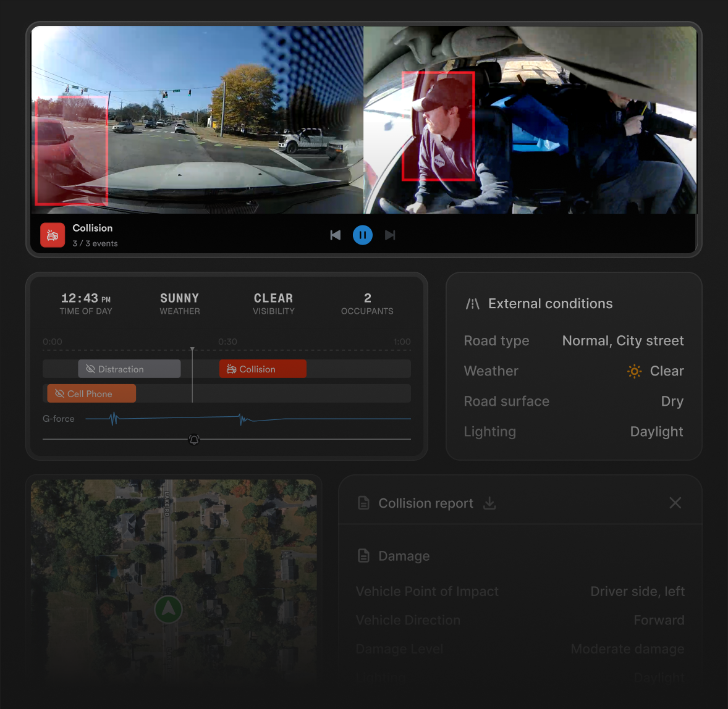Click the 1:00 timeline end label
This screenshot has width=728, height=709.
402,342
